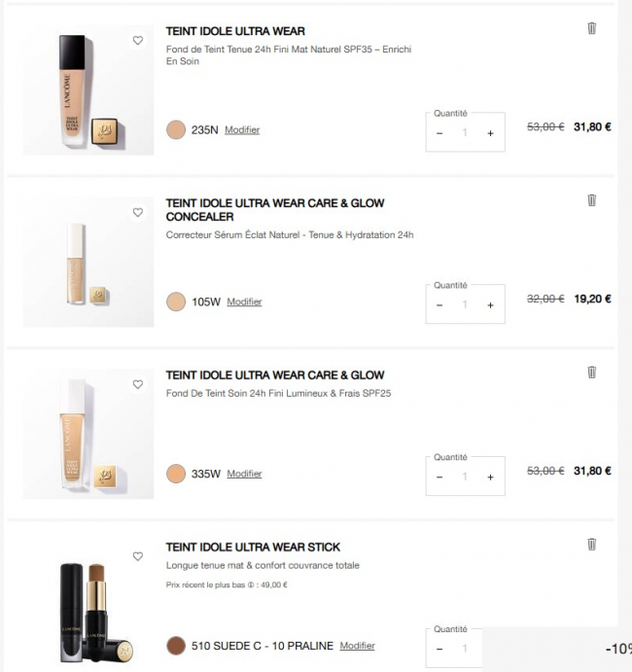
Task: Change the 105W concealer shade
Action: 244,301
